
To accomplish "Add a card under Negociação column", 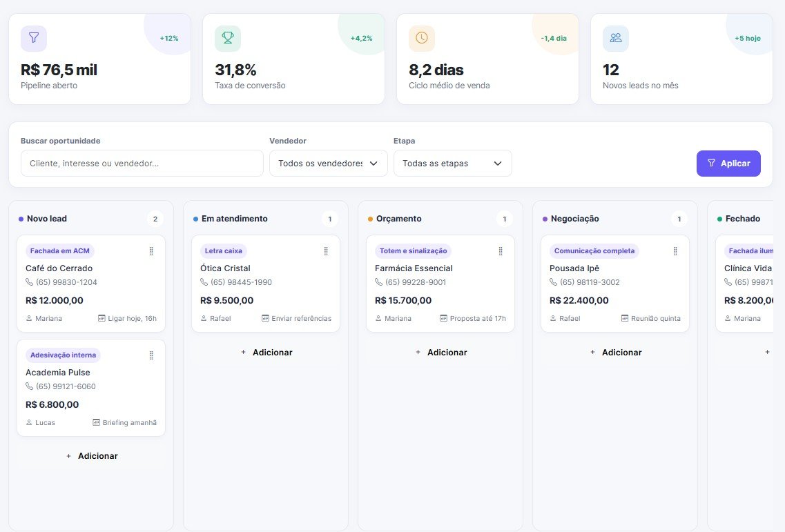I will tap(615, 353).
